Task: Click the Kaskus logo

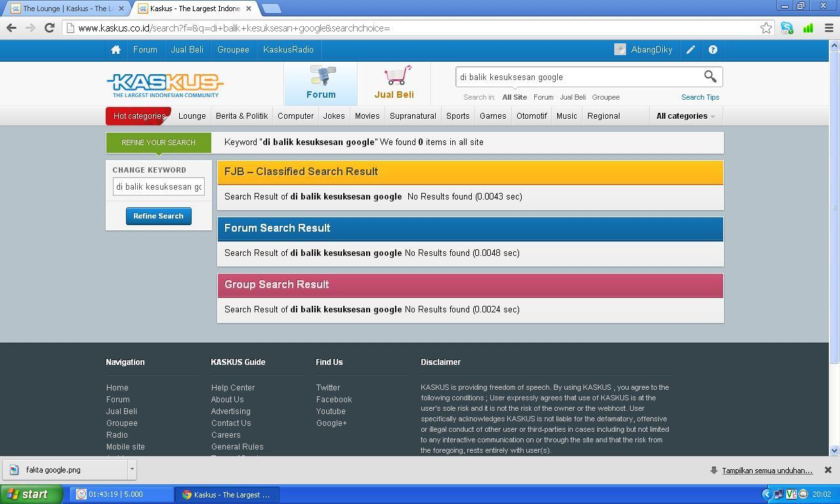Action: pyautogui.click(x=165, y=85)
